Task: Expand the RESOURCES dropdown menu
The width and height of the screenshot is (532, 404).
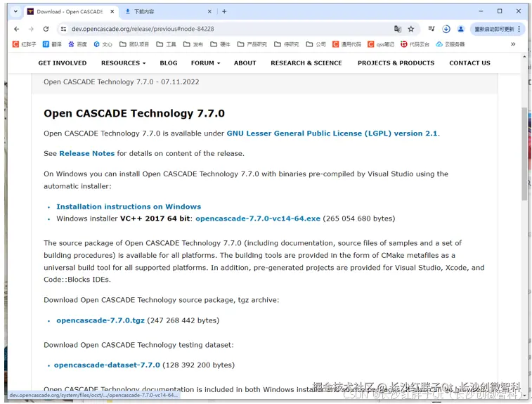Action: [124, 63]
